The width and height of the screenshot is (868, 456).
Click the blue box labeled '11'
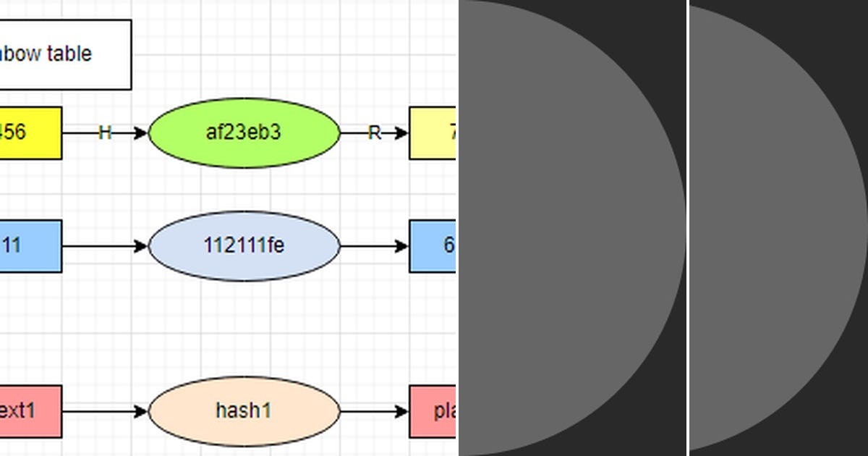(x=29, y=246)
